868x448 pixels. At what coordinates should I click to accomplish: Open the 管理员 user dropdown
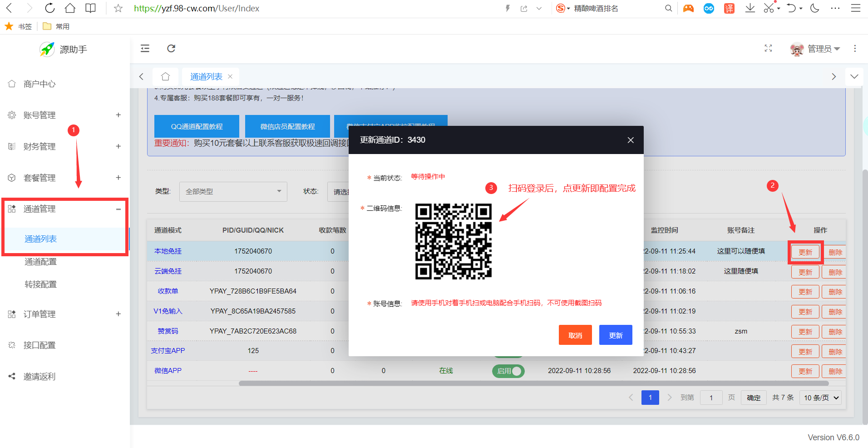815,49
